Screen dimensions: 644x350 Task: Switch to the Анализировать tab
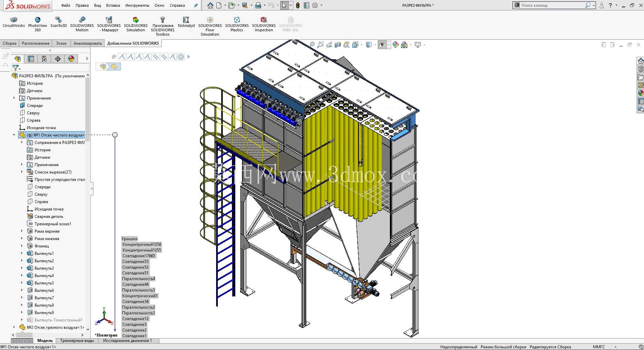(88, 43)
